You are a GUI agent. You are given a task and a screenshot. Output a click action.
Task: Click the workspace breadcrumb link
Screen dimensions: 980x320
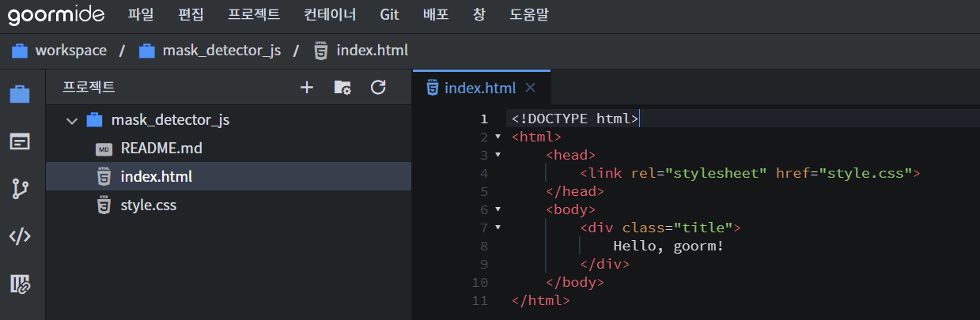click(x=70, y=51)
